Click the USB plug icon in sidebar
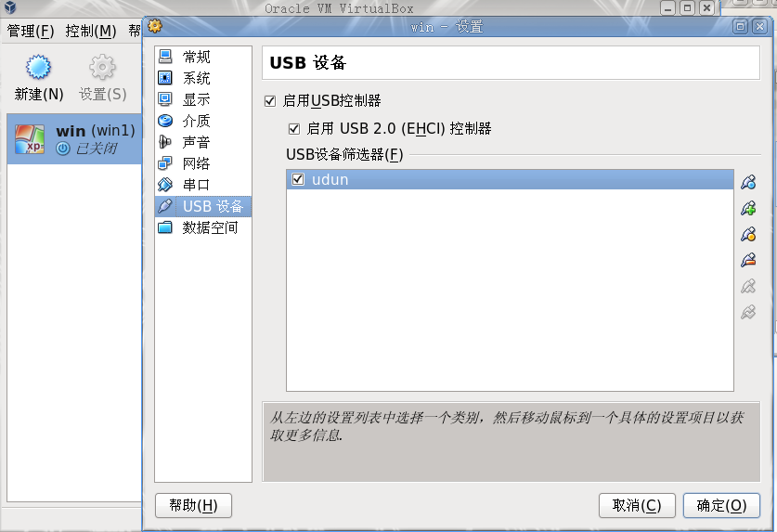The height and width of the screenshot is (532, 777). click(x=165, y=206)
